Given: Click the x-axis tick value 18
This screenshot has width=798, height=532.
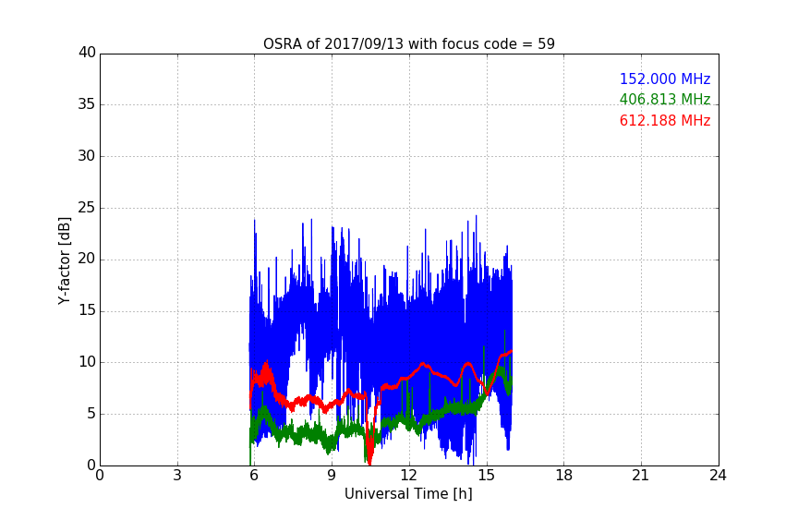Looking at the screenshot, I should click(564, 476).
